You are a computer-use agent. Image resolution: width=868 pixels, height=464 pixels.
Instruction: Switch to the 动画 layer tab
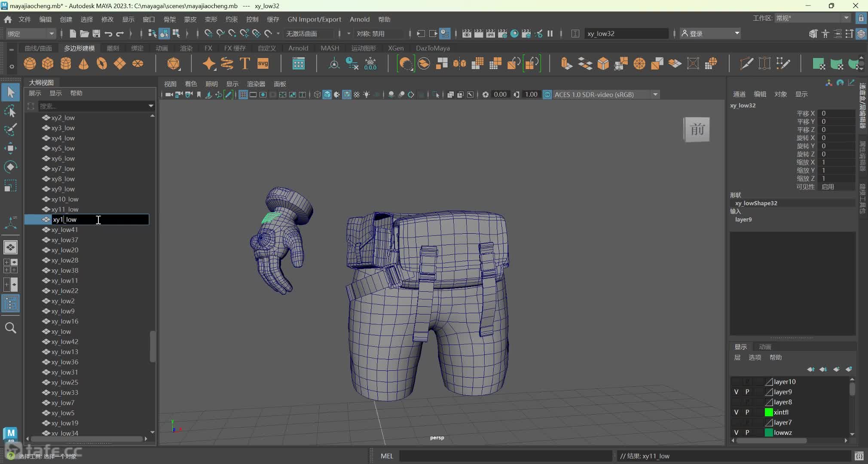[x=765, y=347]
